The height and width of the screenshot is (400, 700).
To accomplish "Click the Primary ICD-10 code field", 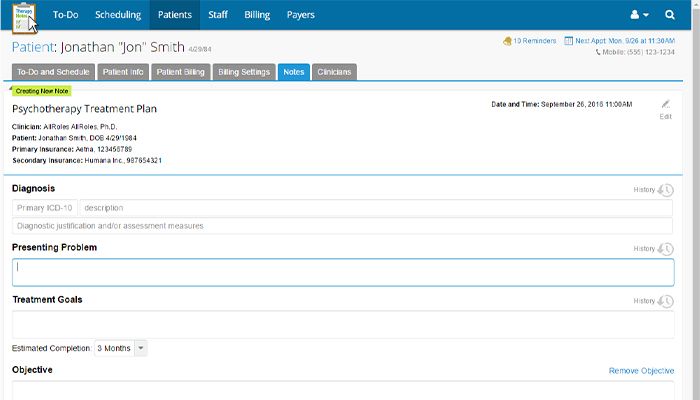I will (x=45, y=208).
